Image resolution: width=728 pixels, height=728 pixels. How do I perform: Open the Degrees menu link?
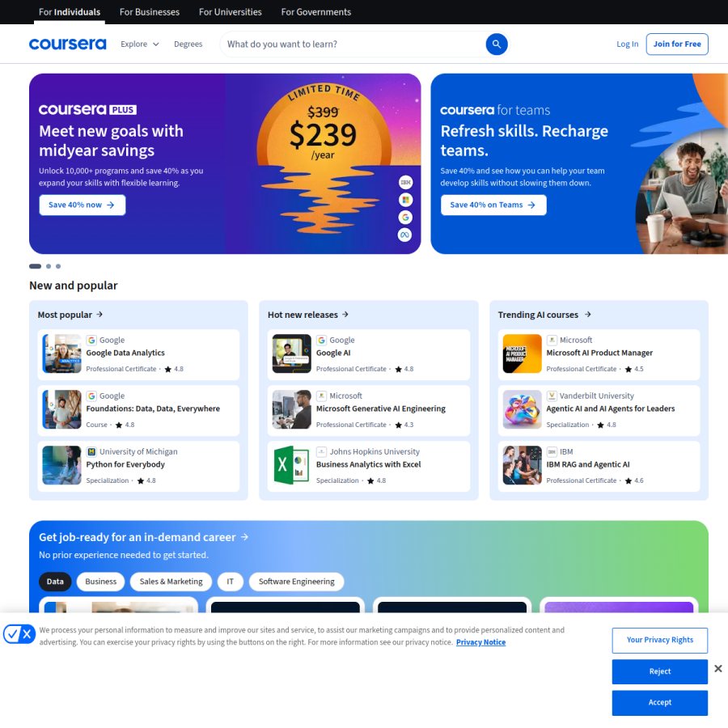click(x=188, y=44)
